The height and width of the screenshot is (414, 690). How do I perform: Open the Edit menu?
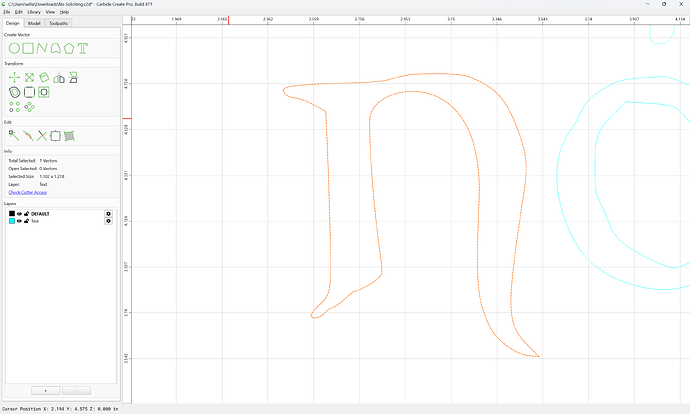[18, 12]
